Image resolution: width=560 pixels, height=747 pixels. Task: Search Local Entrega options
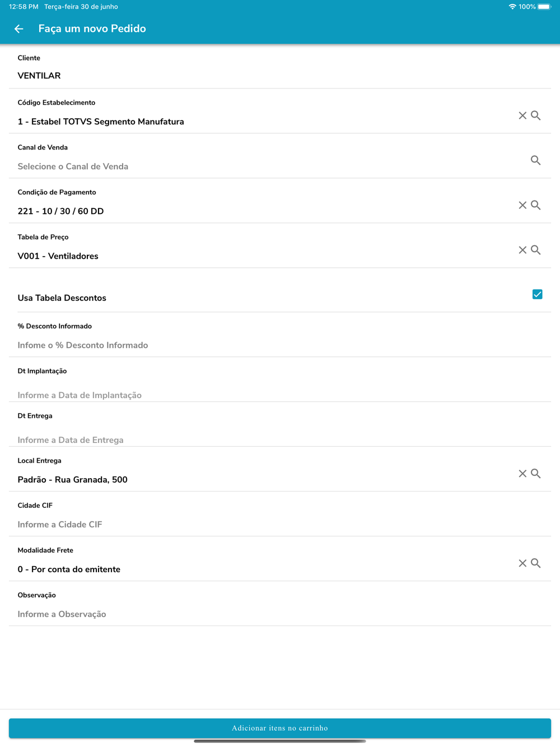536,474
